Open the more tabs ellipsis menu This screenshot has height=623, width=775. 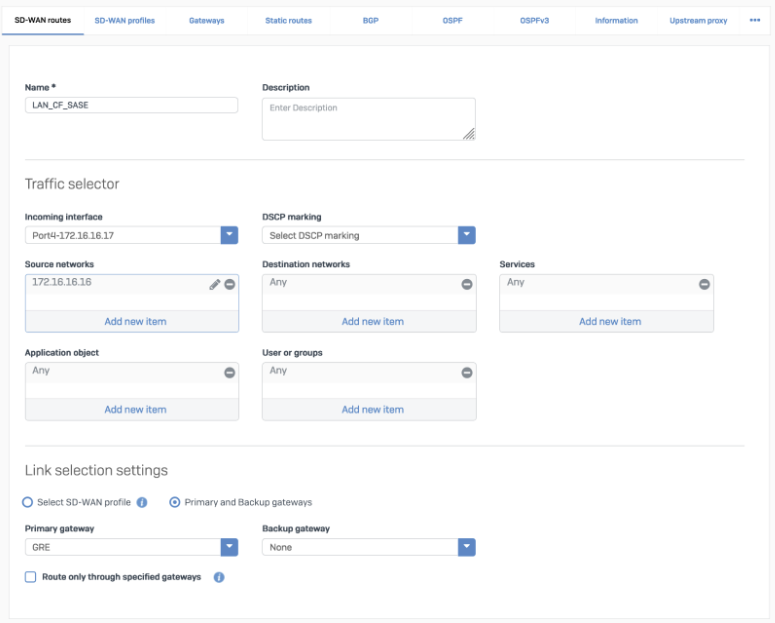755,20
